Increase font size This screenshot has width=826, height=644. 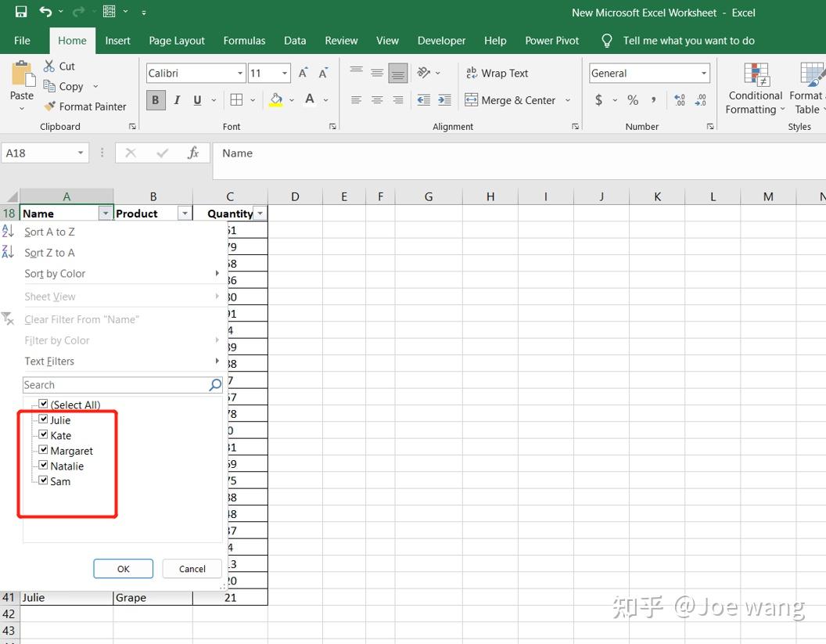tap(303, 74)
